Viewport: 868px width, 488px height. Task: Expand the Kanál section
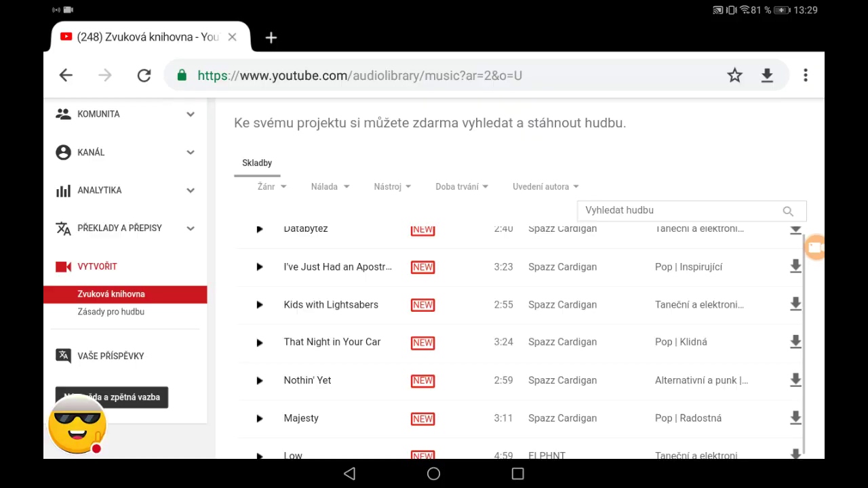tap(191, 152)
